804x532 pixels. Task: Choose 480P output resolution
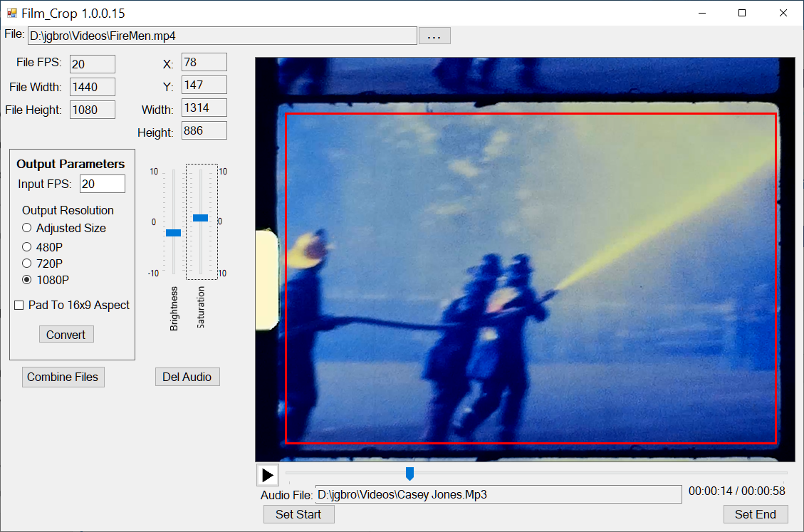pyautogui.click(x=26, y=246)
